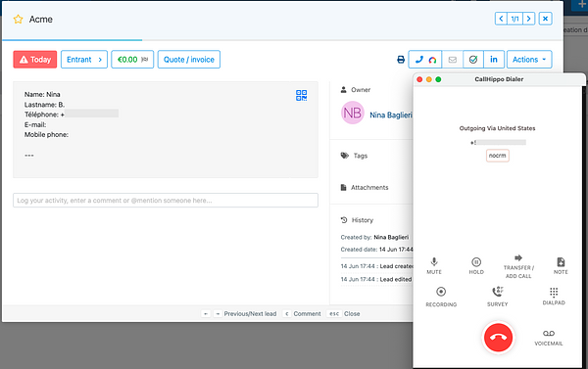This screenshot has height=369, width=588.
Task: Open the History section
Action: click(357, 220)
